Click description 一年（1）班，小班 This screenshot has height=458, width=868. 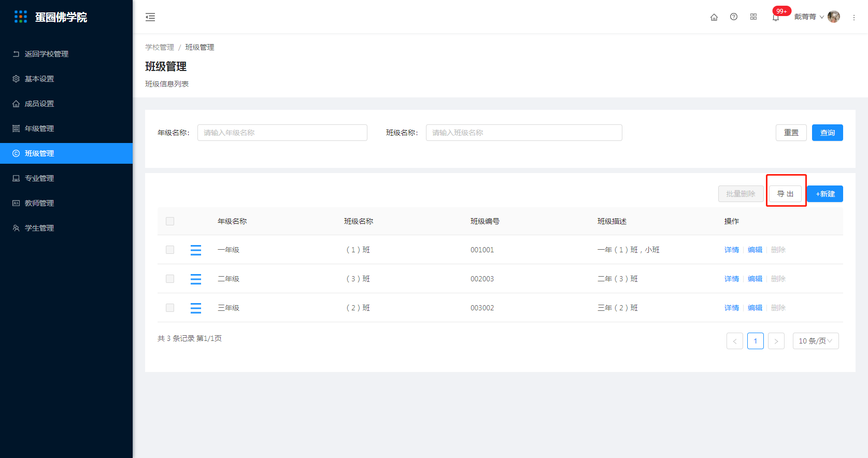pos(629,250)
